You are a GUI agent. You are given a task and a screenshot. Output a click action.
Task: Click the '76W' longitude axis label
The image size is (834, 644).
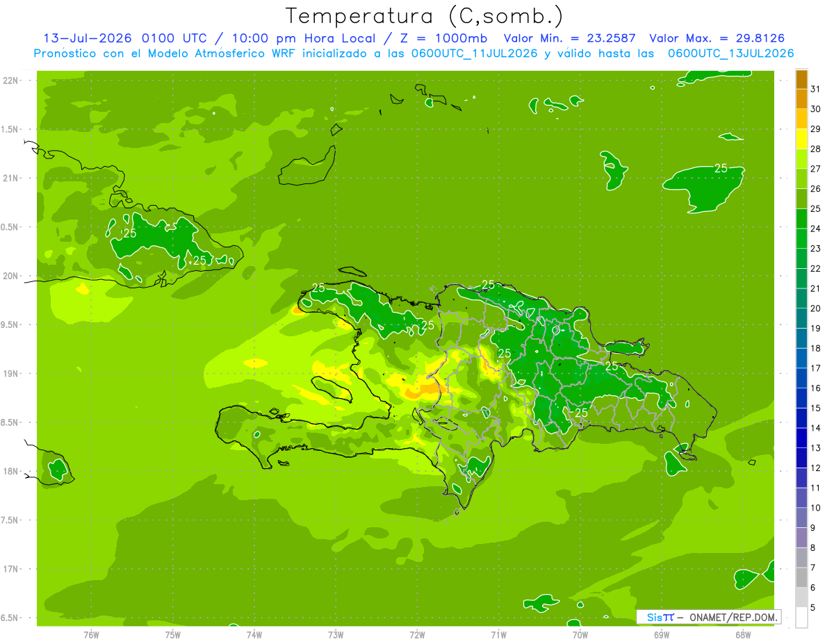pyautogui.click(x=91, y=635)
